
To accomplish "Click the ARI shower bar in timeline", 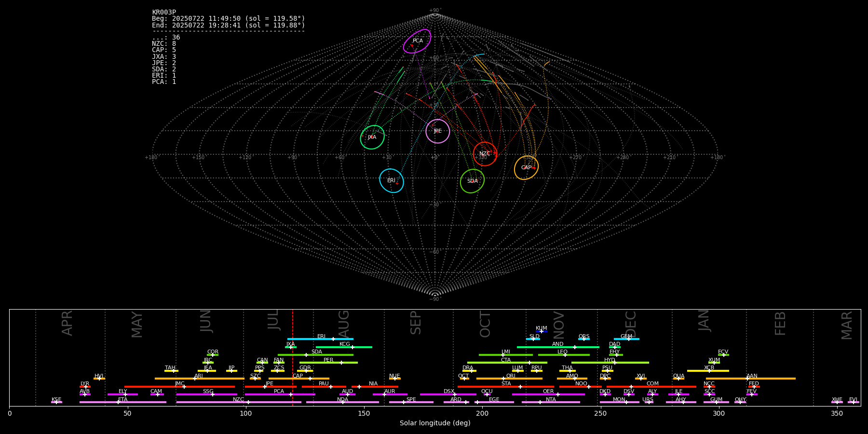I will (200, 379).
